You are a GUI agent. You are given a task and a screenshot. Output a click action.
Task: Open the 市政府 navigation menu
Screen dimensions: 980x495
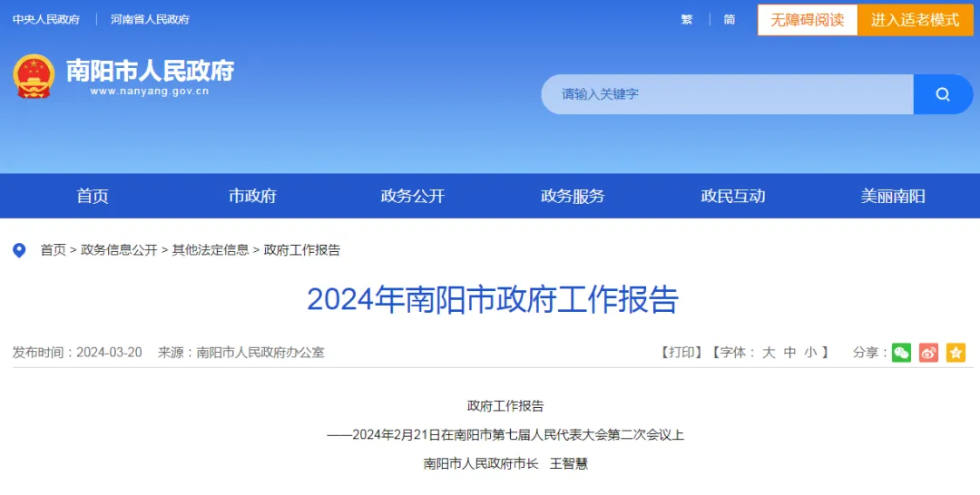(252, 196)
